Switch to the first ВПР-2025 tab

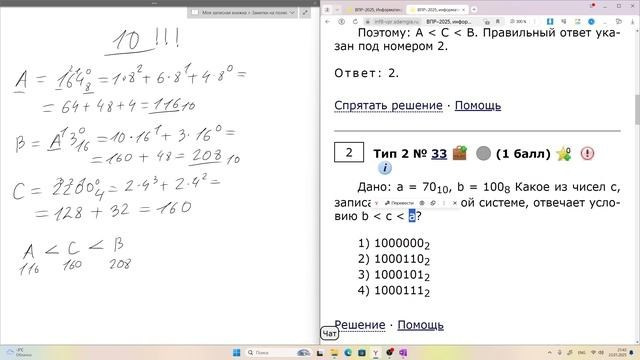click(x=376, y=9)
